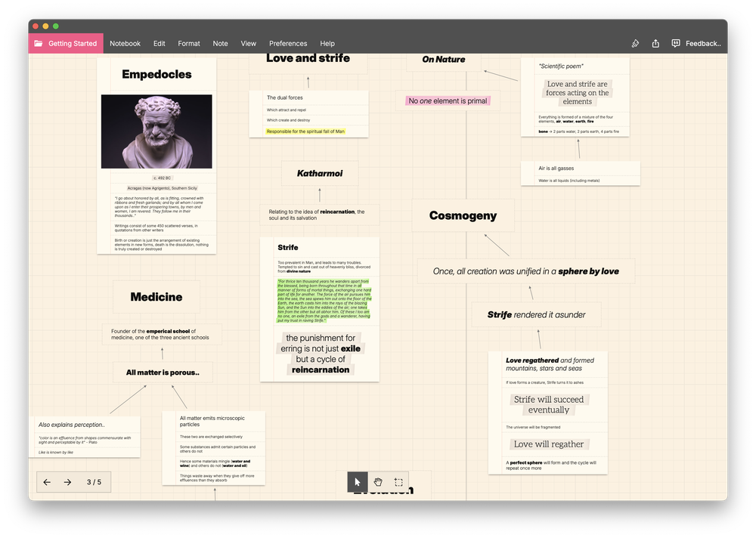
Task: Open the Preferences menu
Action: tap(288, 43)
